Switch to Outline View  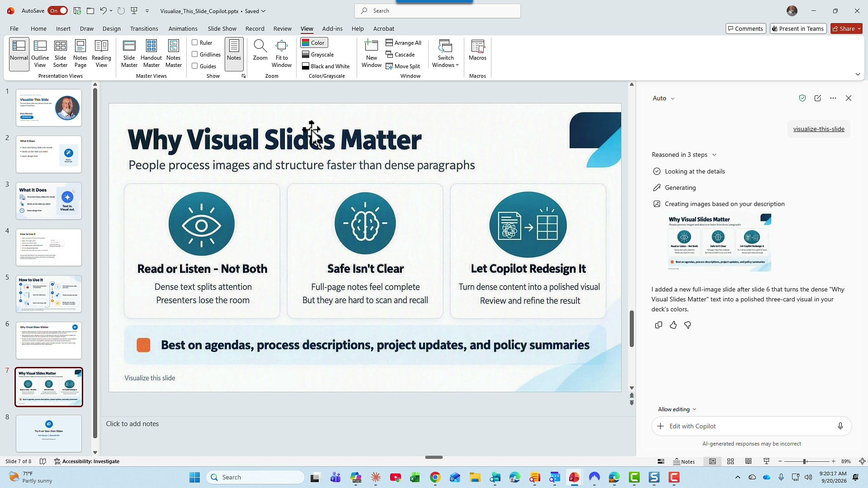point(40,54)
